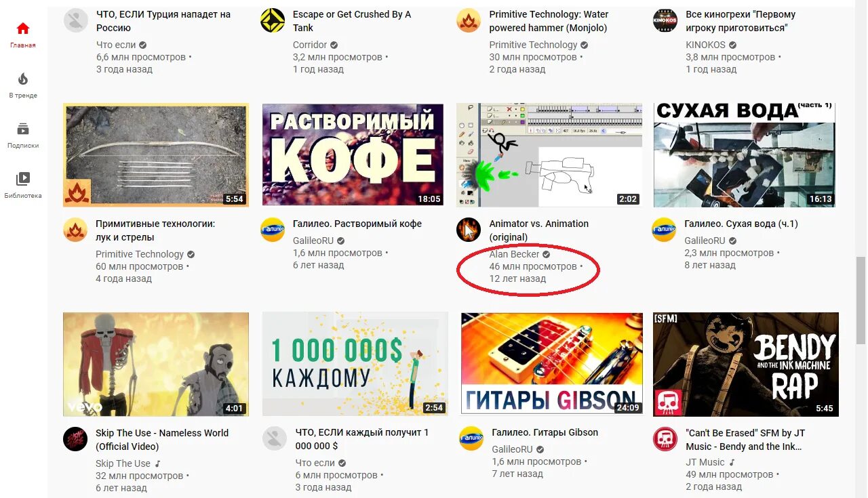This screenshot has width=868, height=498.
Task: Play the Animator vs. Animation thumbnail
Action: 549,155
